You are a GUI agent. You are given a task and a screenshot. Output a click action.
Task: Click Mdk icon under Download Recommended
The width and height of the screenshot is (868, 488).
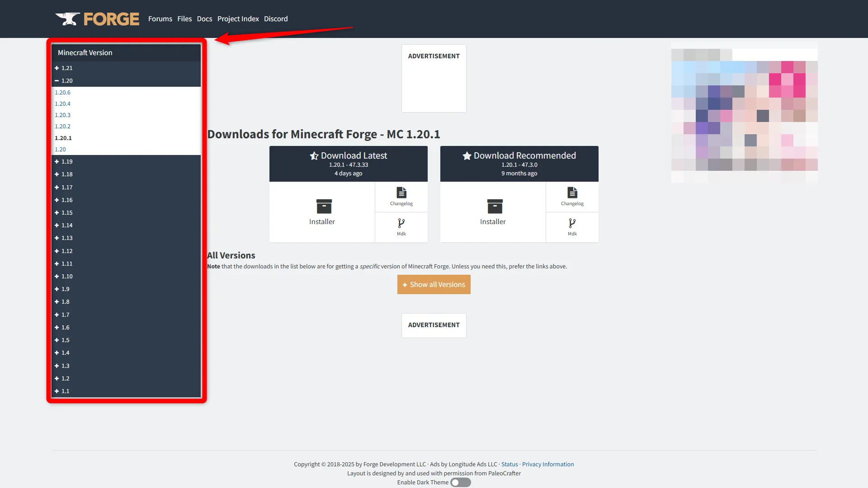click(572, 227)
